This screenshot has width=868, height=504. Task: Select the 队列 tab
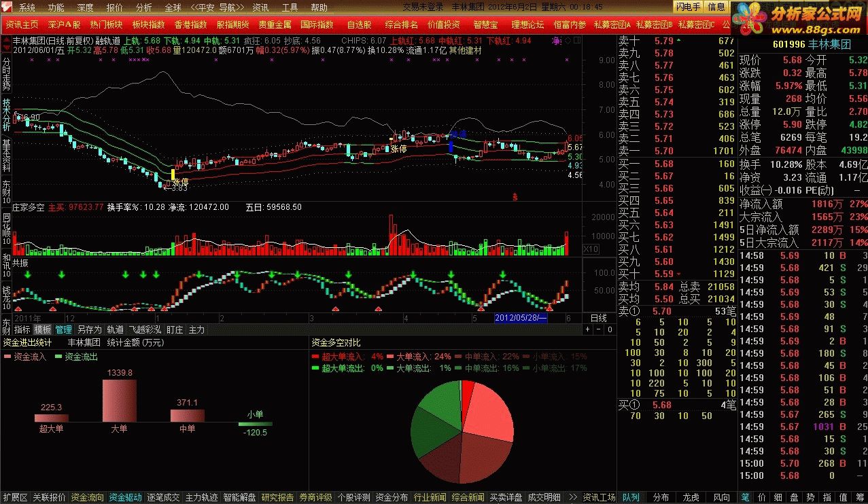pyautogui.click(x=631, y=497)
